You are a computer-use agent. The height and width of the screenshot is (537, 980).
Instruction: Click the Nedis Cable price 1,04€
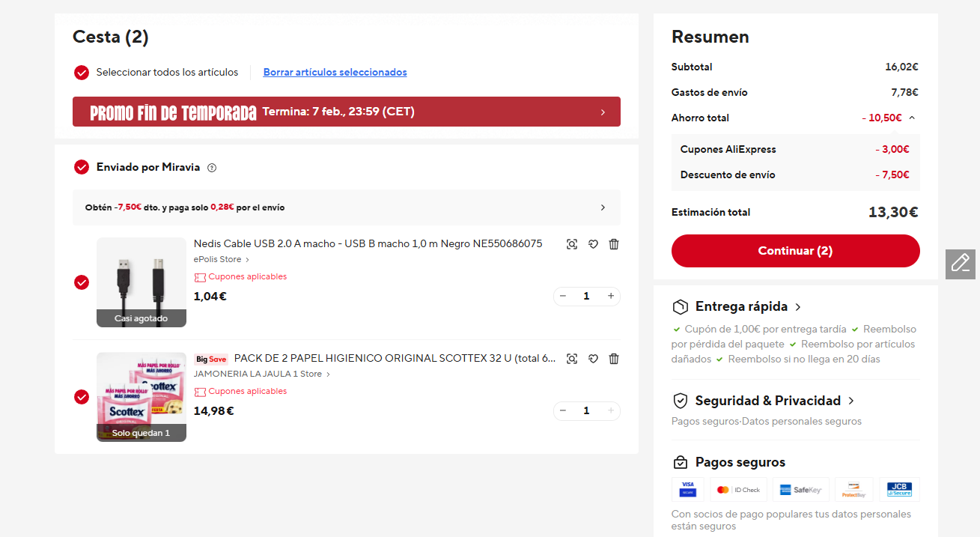210,297
